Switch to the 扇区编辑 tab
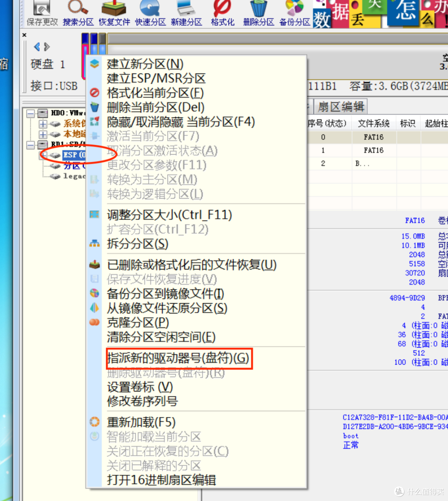The width and height of the screenshot is (448, 501). pos(341,107)
